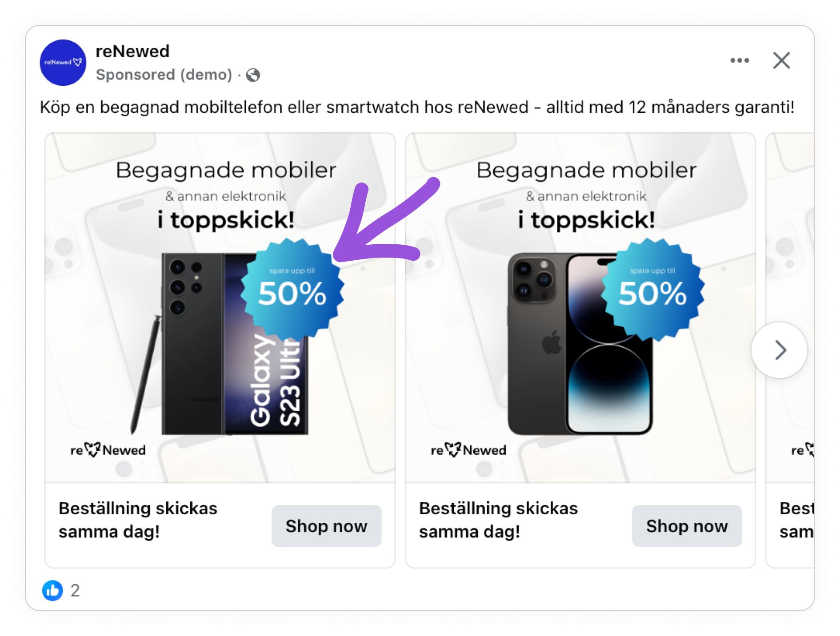Click first card's Beställning skickas samma dag headline
Screen dimensions: 840x636
(x=138, y=520)
